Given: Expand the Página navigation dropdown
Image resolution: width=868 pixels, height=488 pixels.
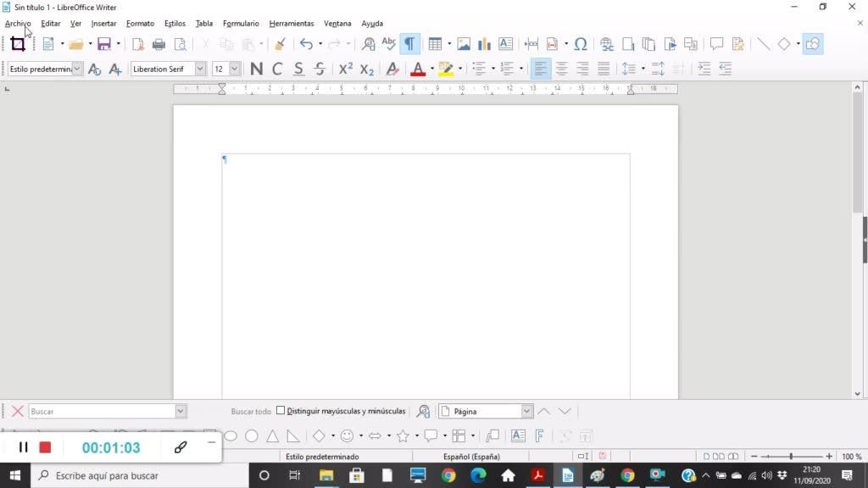Looking at the screenshot, I should [527, 411].
